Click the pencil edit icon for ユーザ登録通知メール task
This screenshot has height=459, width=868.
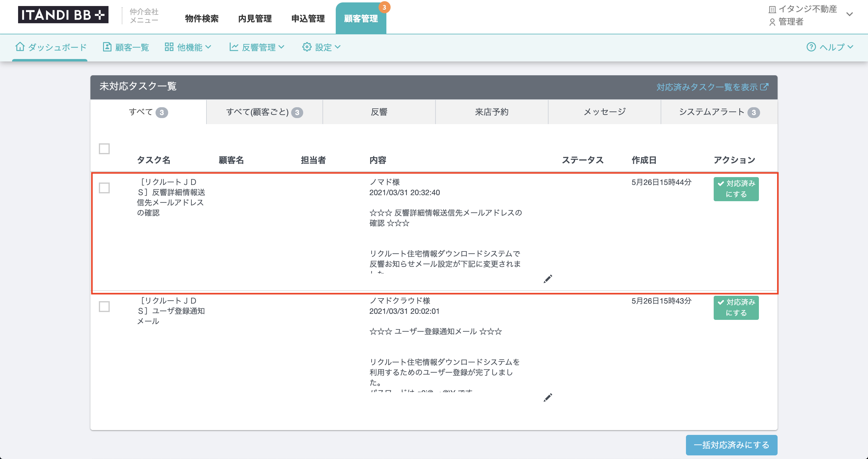pyautogui.click(x=548, y=397)
